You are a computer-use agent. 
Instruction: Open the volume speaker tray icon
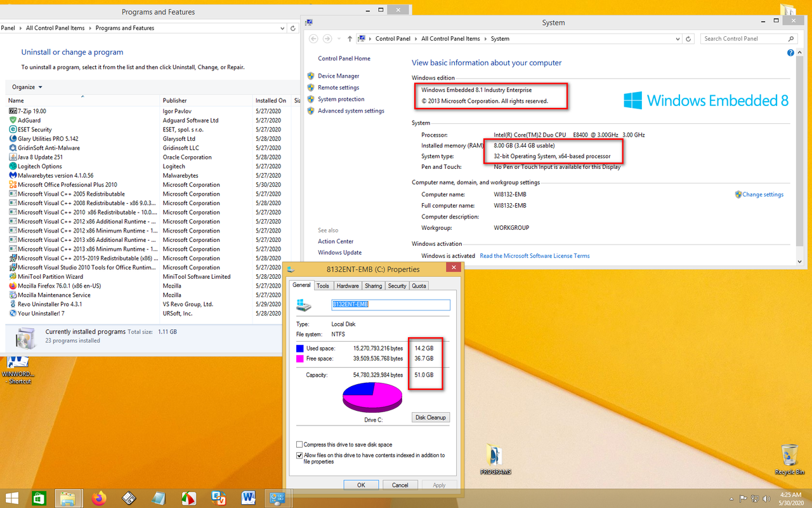pos(766,499)
